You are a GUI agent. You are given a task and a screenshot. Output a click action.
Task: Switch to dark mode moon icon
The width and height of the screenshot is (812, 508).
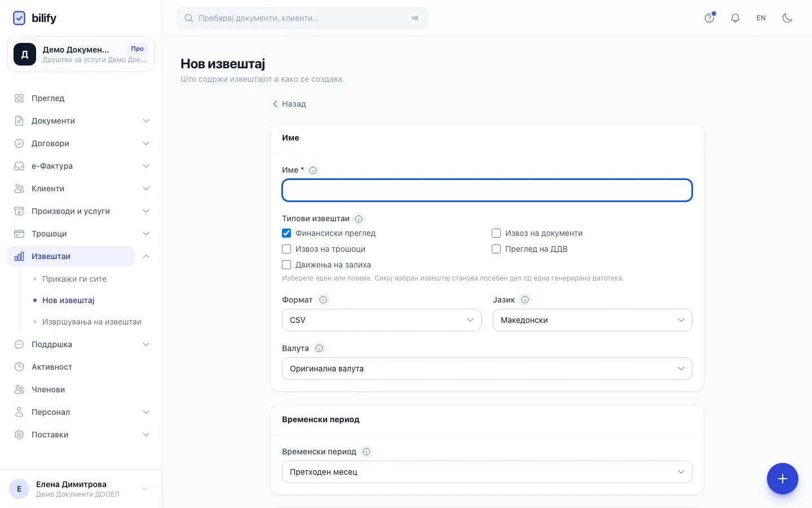coord(787,18)
